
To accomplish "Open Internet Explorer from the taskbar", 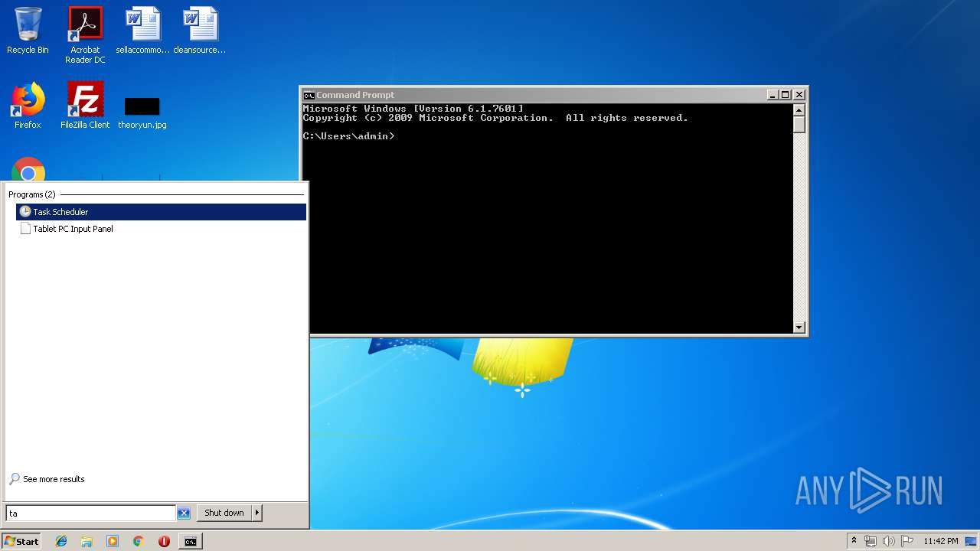I will [x=61, y=541].
